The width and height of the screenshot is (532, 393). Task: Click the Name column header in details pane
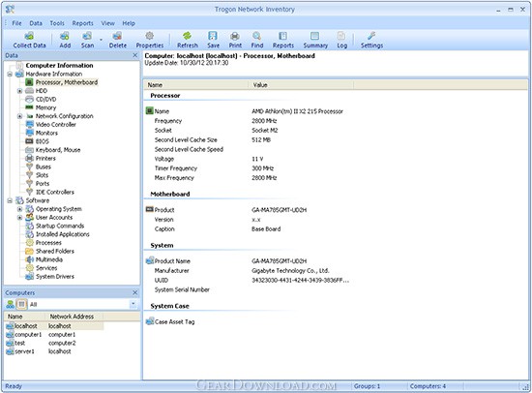(x=196, y=85)
